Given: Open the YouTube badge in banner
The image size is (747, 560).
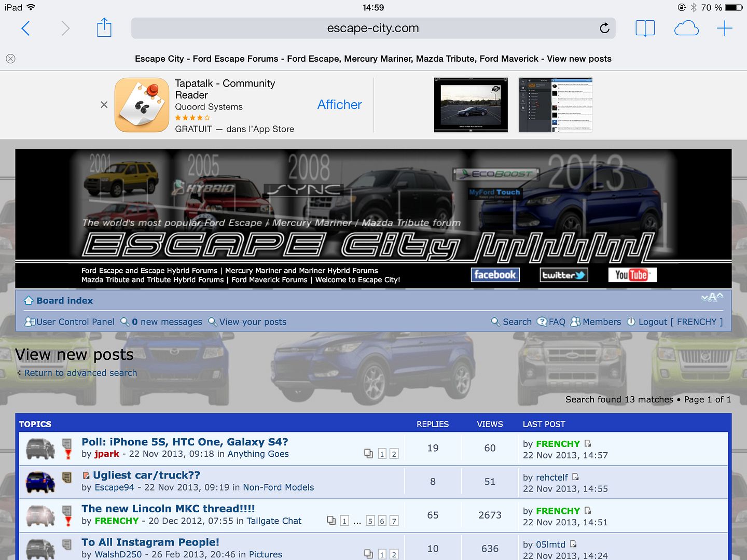Looking at the screenshot, I should coord(632,275).
